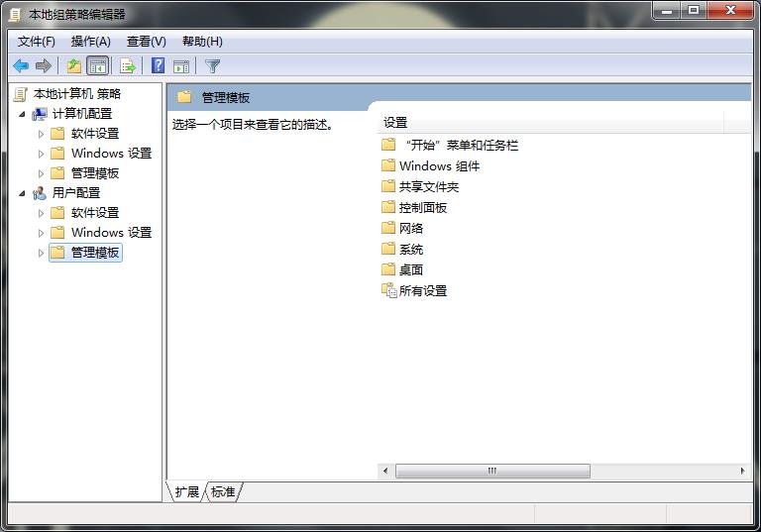The width and height of the screenshot is (761, 532).
Task: Open the 查看(V) menu
Action: point(146,42)
